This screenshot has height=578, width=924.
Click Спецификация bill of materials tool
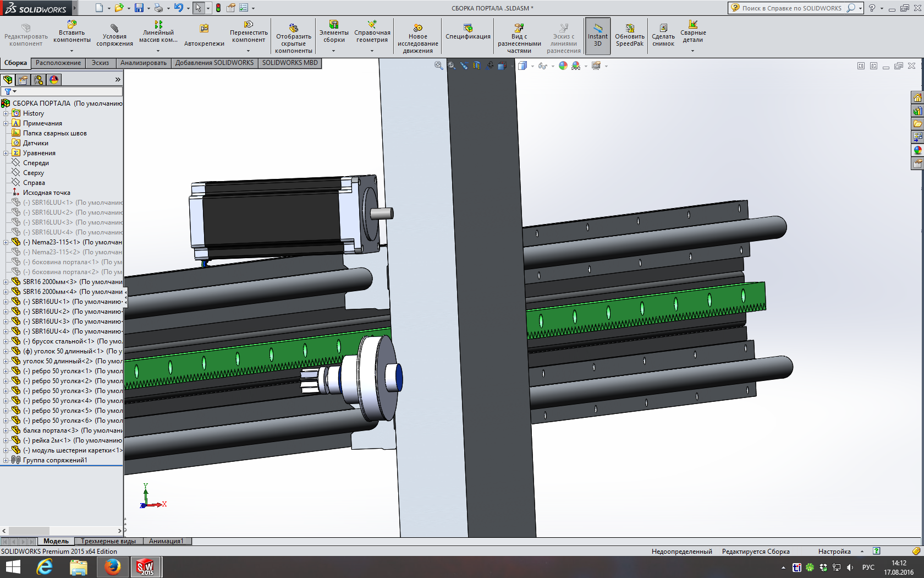[468, 32]
